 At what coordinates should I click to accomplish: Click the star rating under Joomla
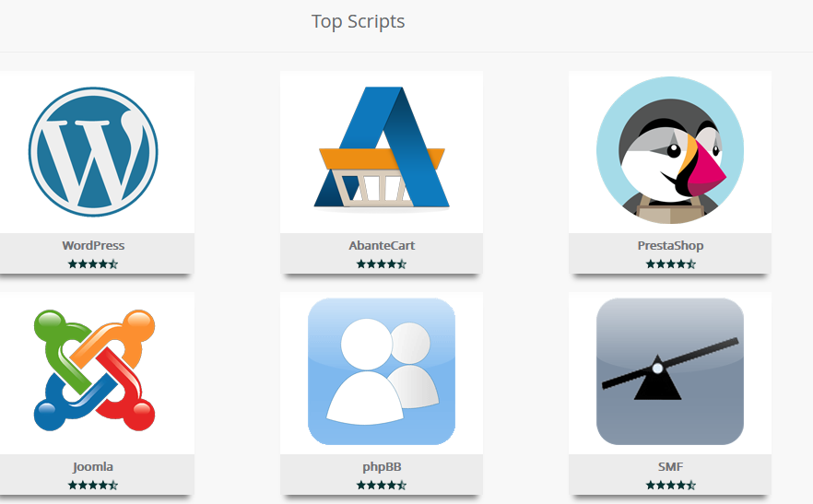pos(93,486)
